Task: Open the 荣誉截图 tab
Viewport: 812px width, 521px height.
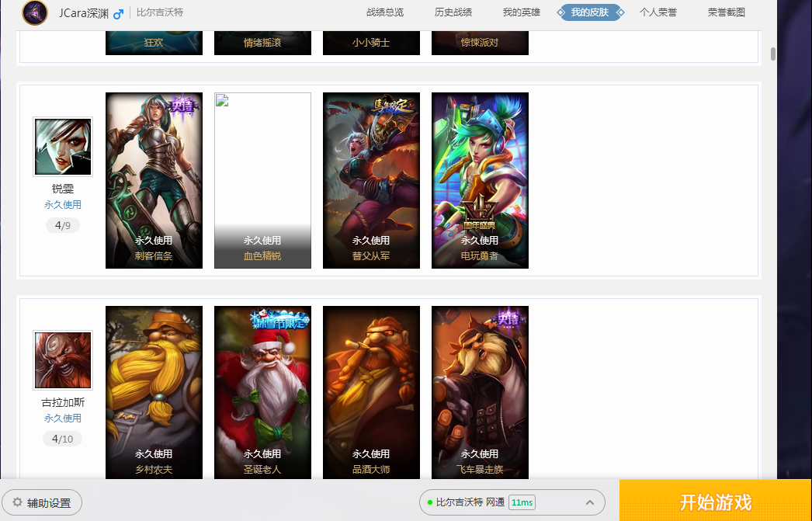Action: (727, 12)
